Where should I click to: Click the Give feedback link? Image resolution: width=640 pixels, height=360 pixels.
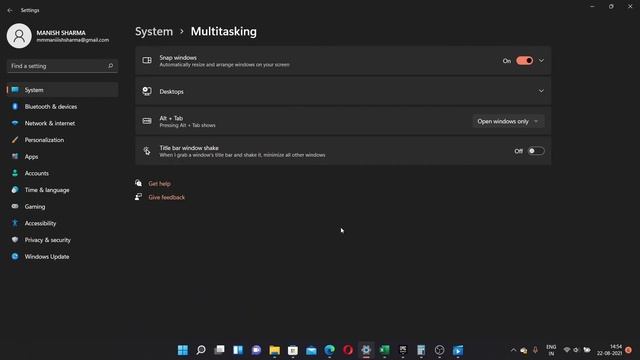[x=167, y=197]
